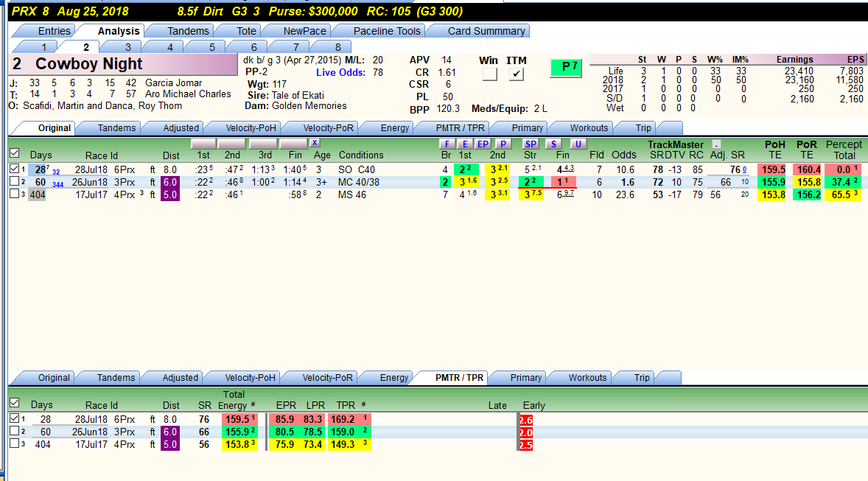Click the U button above Fin
The image size is (868, 481).
(578, 144)
